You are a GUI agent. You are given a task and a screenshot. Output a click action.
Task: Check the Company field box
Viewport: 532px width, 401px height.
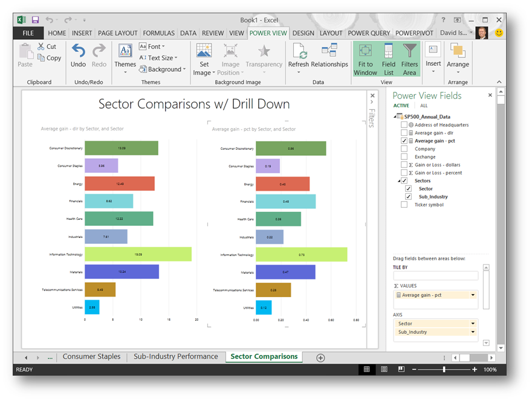pos(404,149)
